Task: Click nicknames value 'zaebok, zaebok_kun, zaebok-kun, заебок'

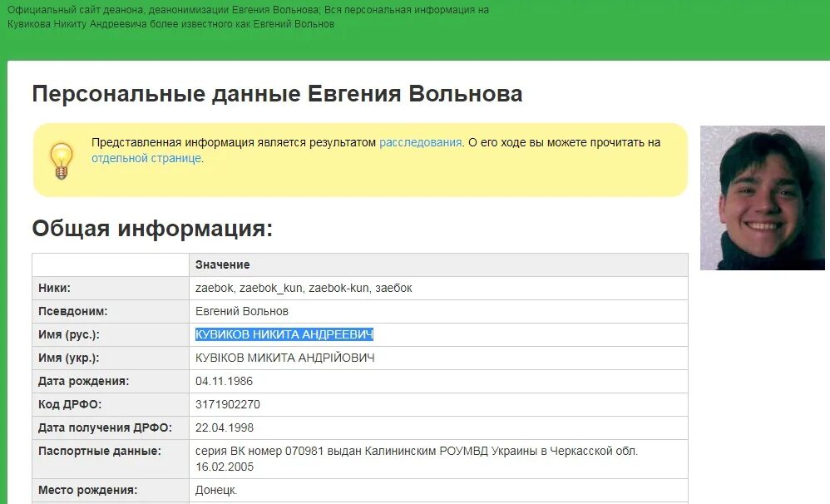Action: [304, 288]
